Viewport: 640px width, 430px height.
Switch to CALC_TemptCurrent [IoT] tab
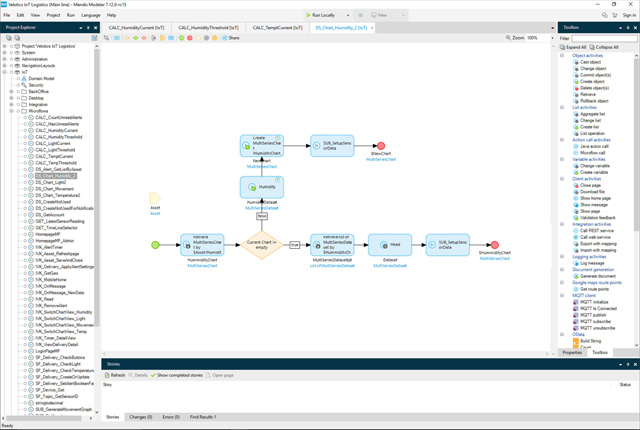[278, 28]
